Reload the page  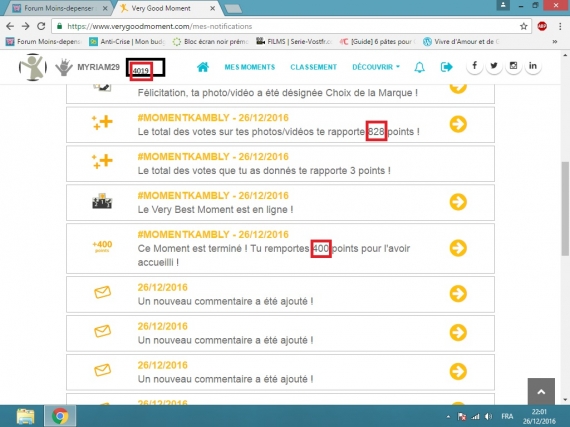pos(41,26)
